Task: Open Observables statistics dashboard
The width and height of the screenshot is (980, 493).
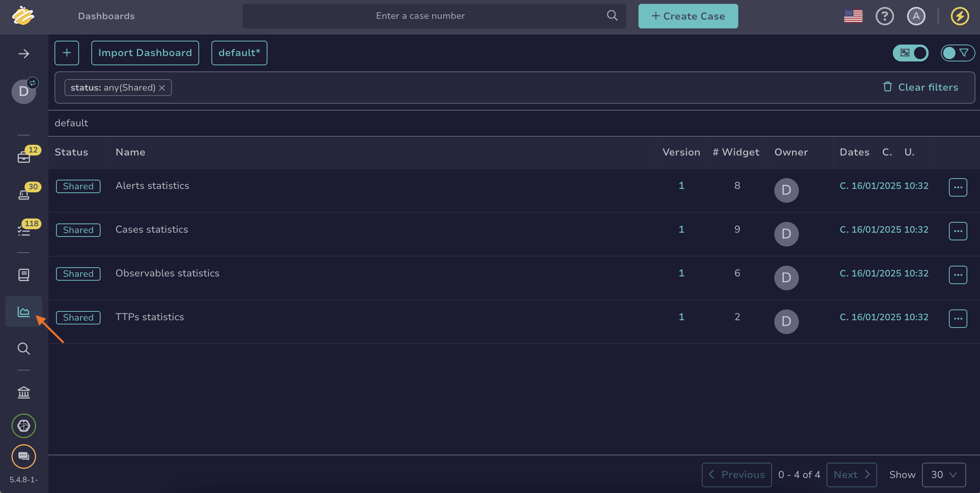Action: pyautogui.click(x=167, y=273)
